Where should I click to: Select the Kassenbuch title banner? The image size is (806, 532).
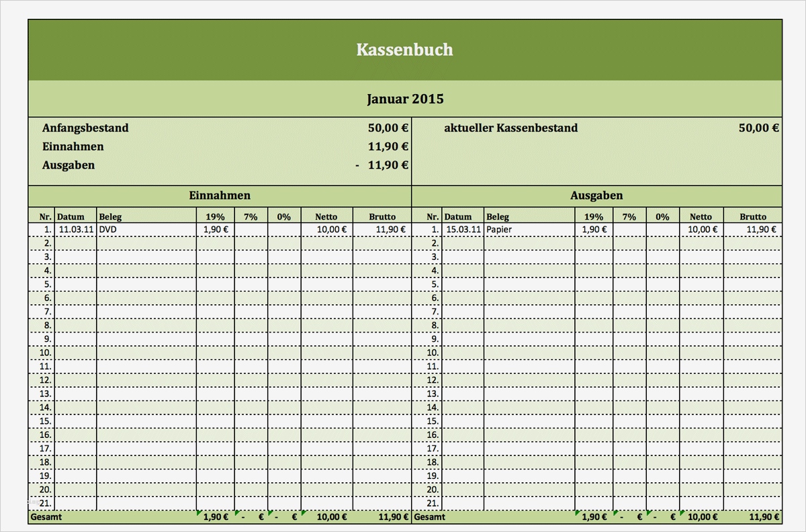[x=405, y=50]
